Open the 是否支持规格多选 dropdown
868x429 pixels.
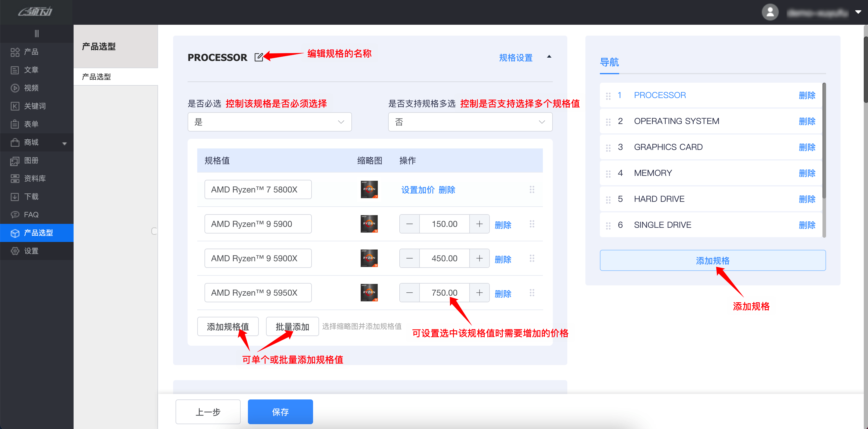(x=470, y=122)
